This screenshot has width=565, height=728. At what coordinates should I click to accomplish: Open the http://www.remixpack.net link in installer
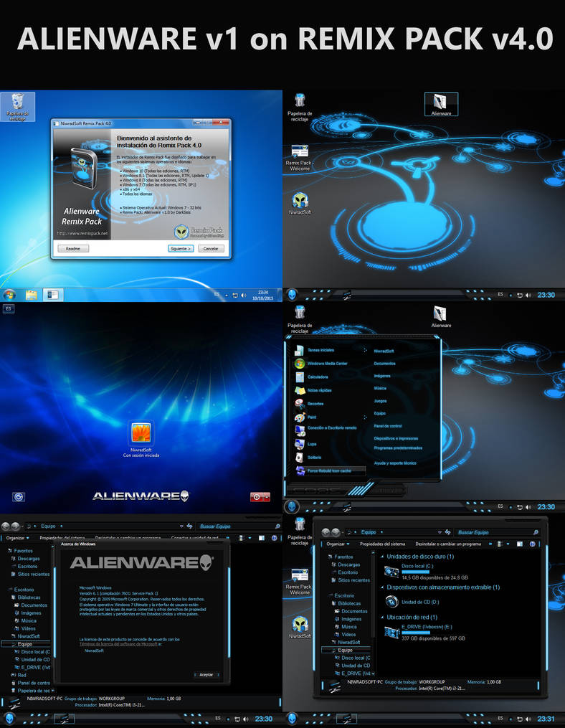coord(82,233)
